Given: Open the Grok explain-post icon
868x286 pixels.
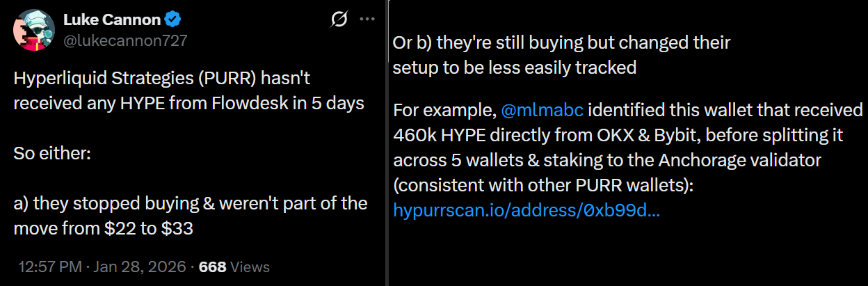Looking at the screenshot, I should coord(339,19).
